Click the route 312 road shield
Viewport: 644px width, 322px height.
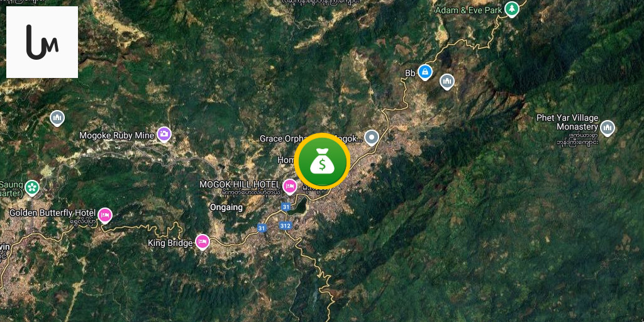pos(286,226)
